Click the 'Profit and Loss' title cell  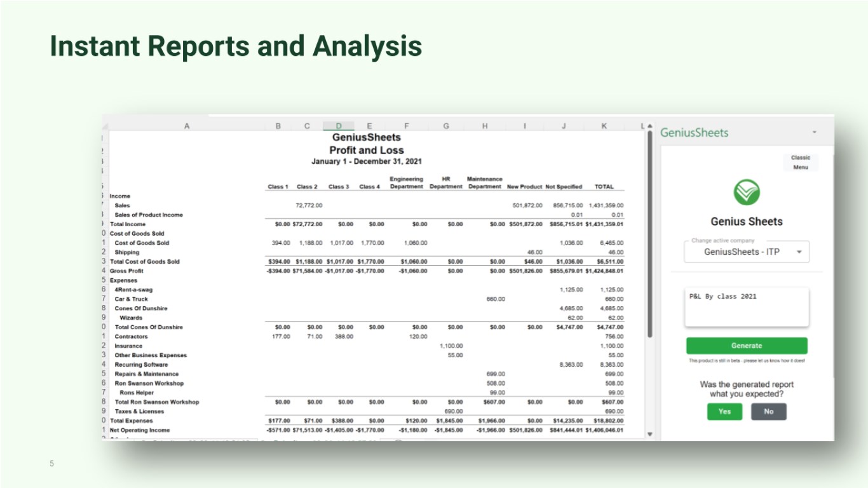point(366,151)
